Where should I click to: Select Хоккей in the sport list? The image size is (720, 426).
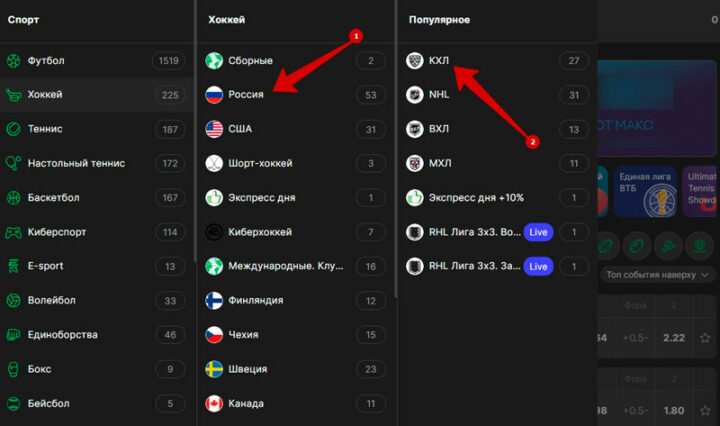pos(46,95)
